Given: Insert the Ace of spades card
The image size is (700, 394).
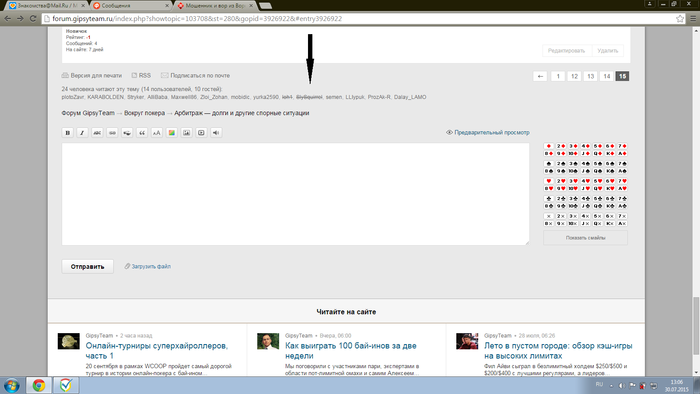Looking at the screenshot, I should click(622, 171).
